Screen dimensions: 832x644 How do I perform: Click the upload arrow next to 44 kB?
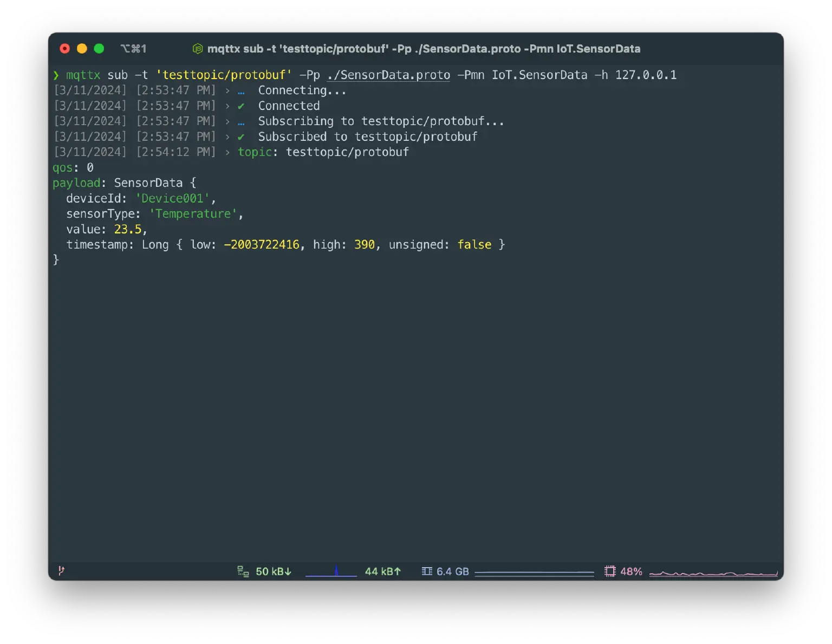(x=397, y=571)
